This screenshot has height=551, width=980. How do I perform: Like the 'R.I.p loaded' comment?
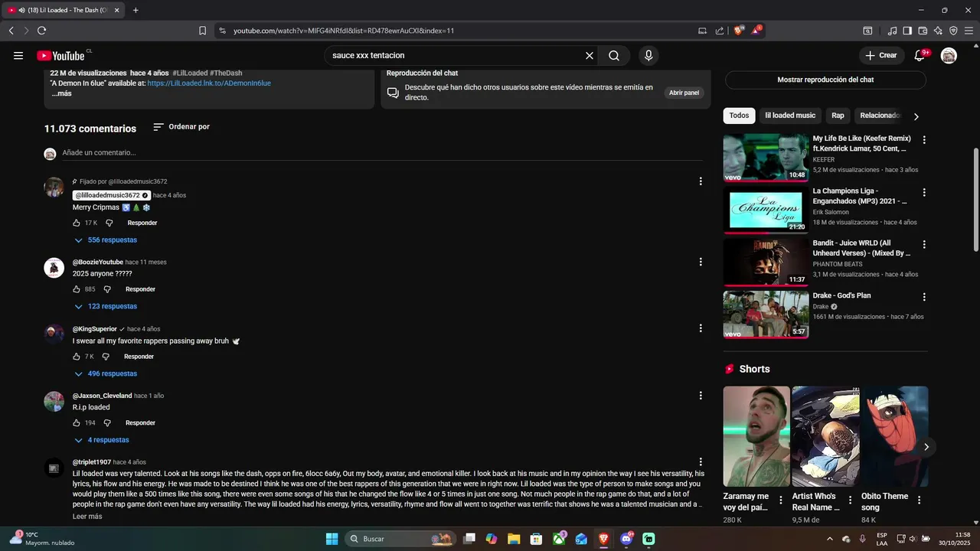[x=77, y=422]
